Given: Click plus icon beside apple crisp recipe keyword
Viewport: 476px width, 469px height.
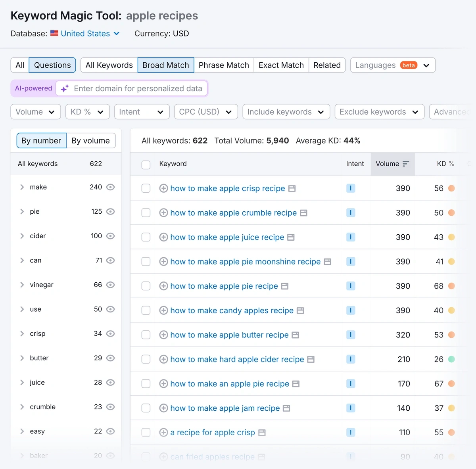Looking at the screenshot, I should (163, 188).
